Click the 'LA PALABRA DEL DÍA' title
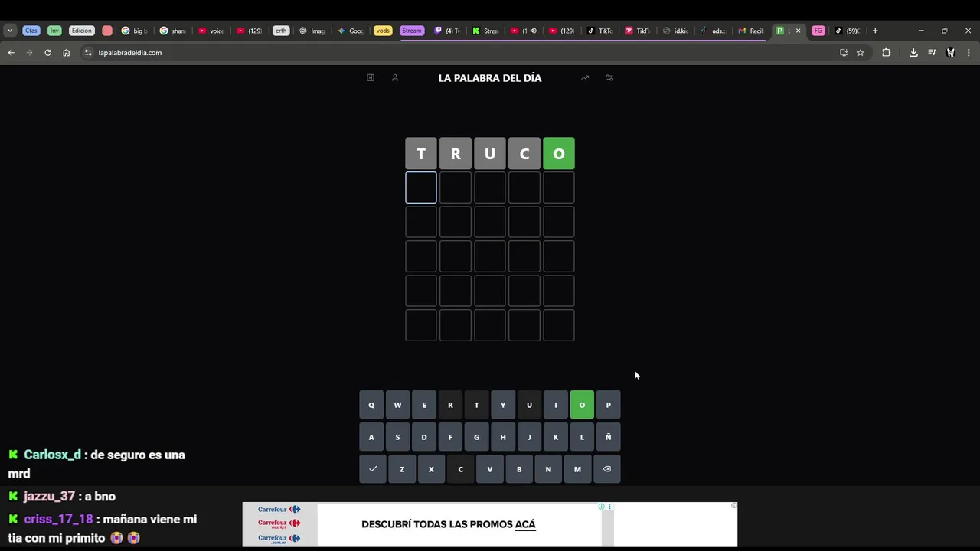The height and width of the screenshot is (551, 980). coord(490,78)
